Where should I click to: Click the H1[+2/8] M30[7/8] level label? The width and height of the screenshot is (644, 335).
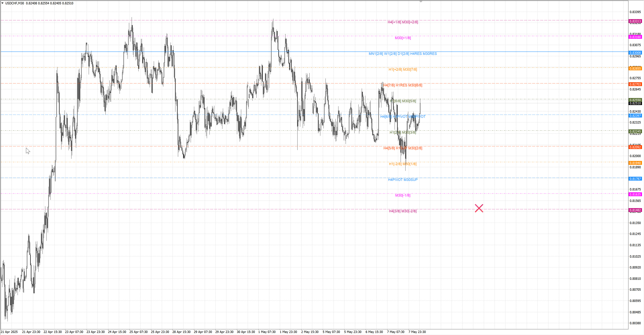click(402, 69)
